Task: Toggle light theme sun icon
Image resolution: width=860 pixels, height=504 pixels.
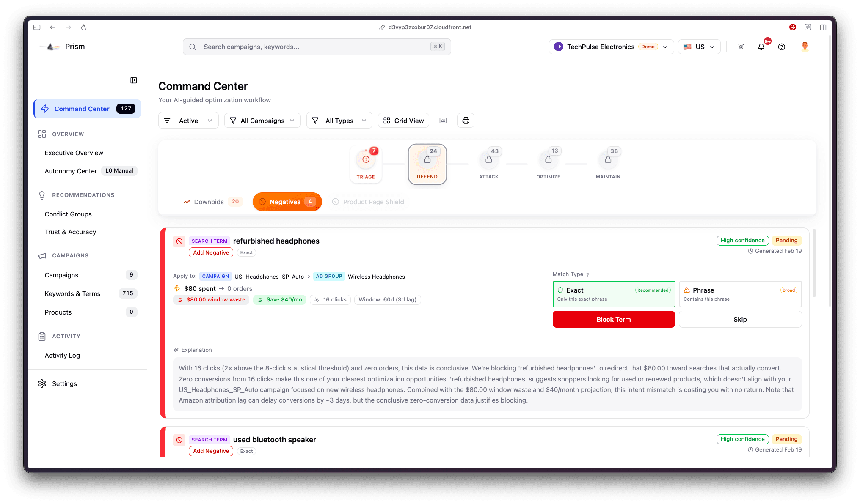Action: [741, 47]
